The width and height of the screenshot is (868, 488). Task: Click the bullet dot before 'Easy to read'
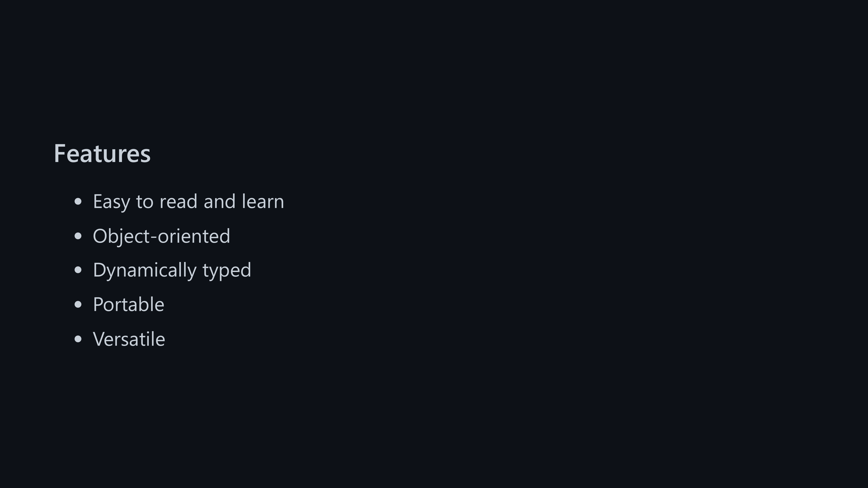pyautogui.click(x=78, y=202)
